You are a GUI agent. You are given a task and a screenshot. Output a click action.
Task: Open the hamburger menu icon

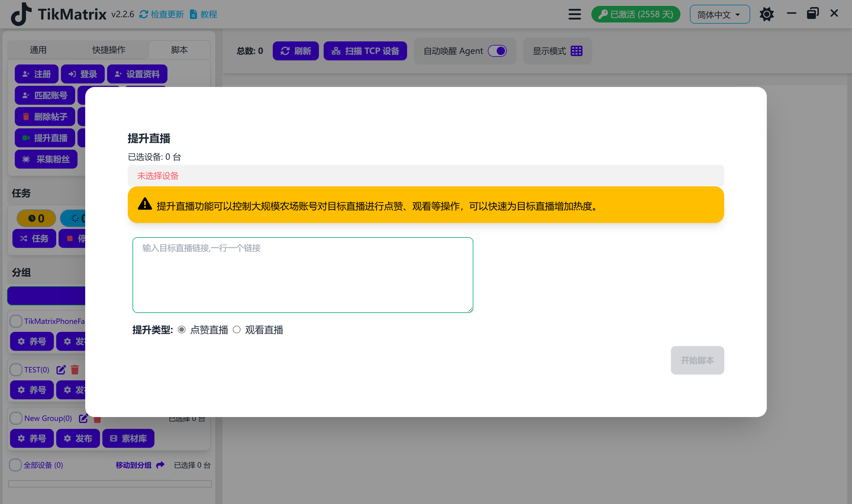(575, 14)
